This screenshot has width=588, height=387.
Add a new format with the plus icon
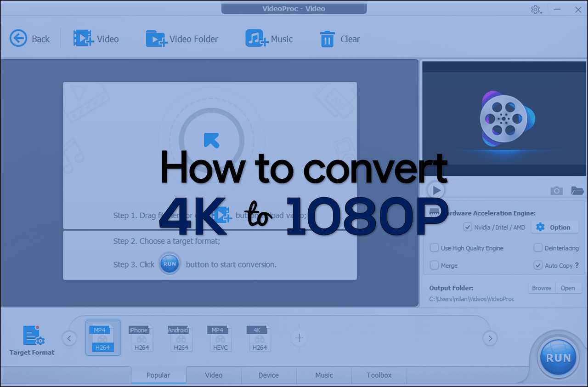click(299, 338)
